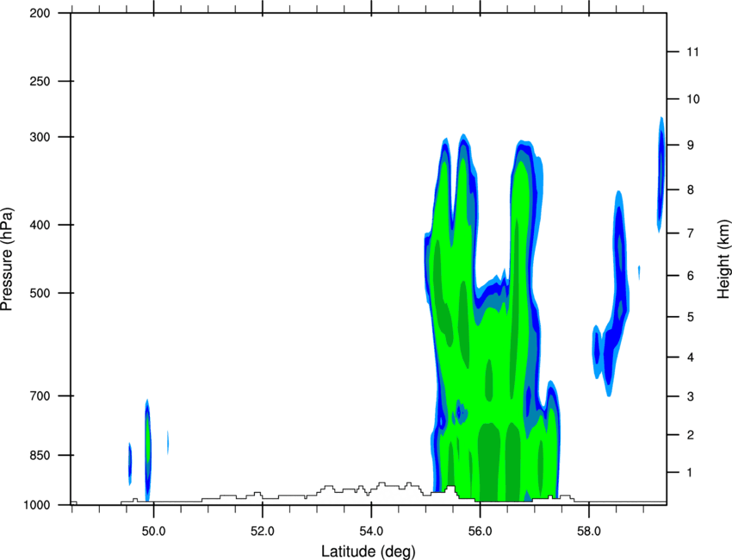Viewport: 732px width, 560px height.
Task: Click the 58.0 latitude tick label
Action: point(589,532)
